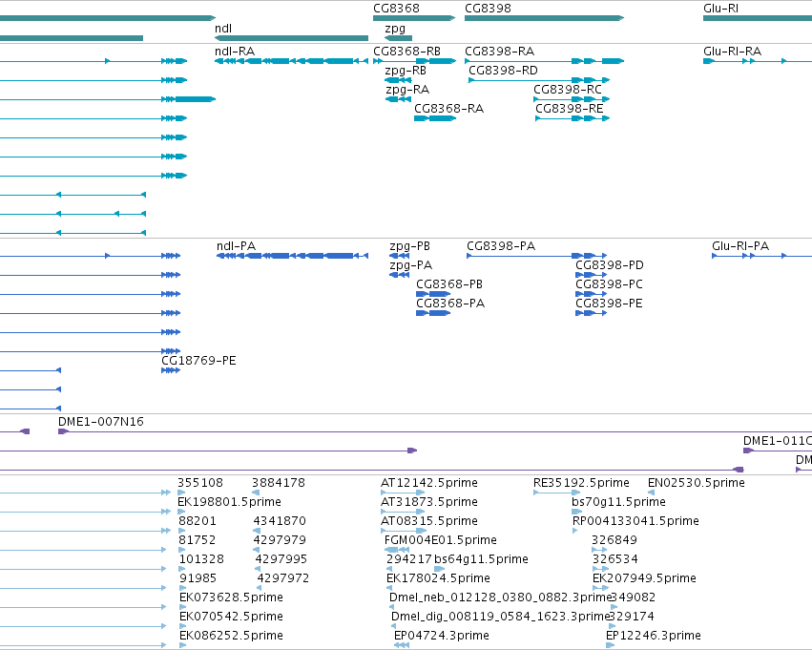Viewport: 812px width, 650px height.
Task: Click the 88201 feature label
Action: (198, 521)
